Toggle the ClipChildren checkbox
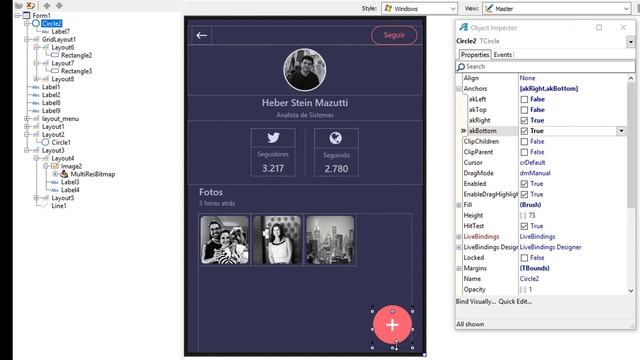This screenshot has width=640, height=360. tap(524, 142)
